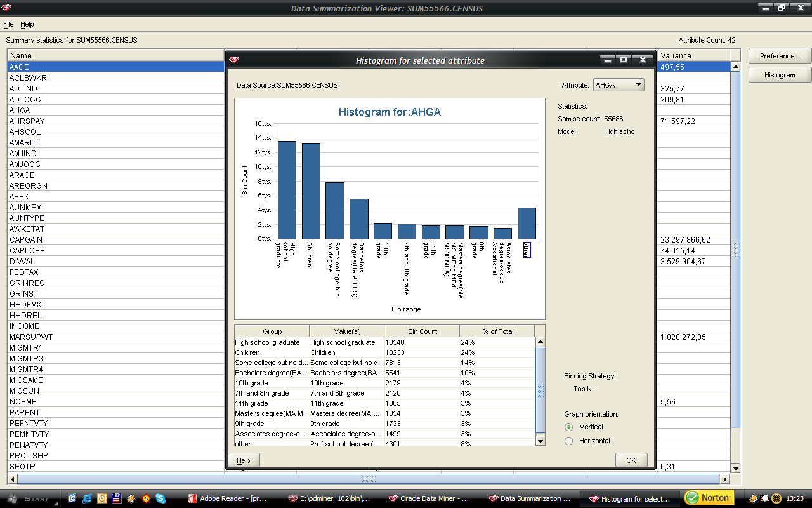
Task: Launch Skype from quick launch bar
Action: (x=160, y=498)
